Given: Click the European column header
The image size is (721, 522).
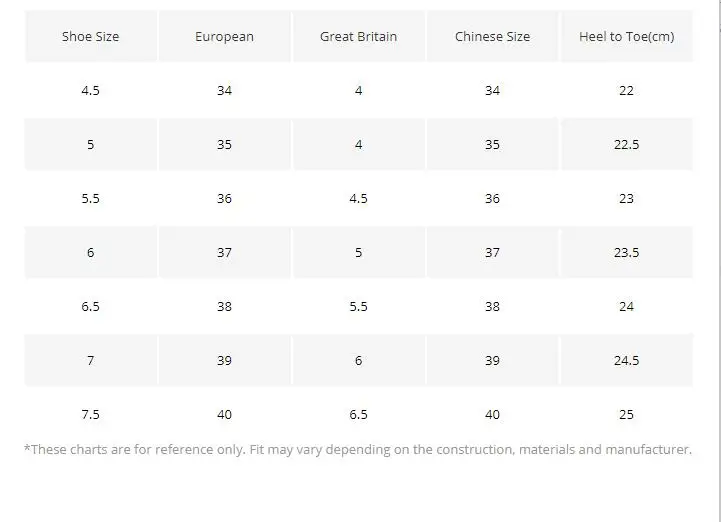Looking at the screenshot, I should pos(224,36).
